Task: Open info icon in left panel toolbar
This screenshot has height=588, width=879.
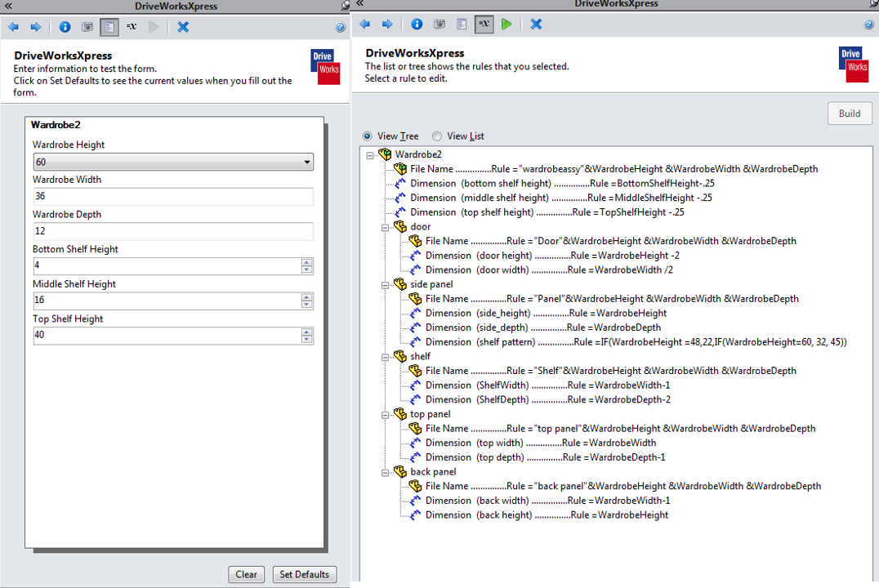Action: click(65, 27)
